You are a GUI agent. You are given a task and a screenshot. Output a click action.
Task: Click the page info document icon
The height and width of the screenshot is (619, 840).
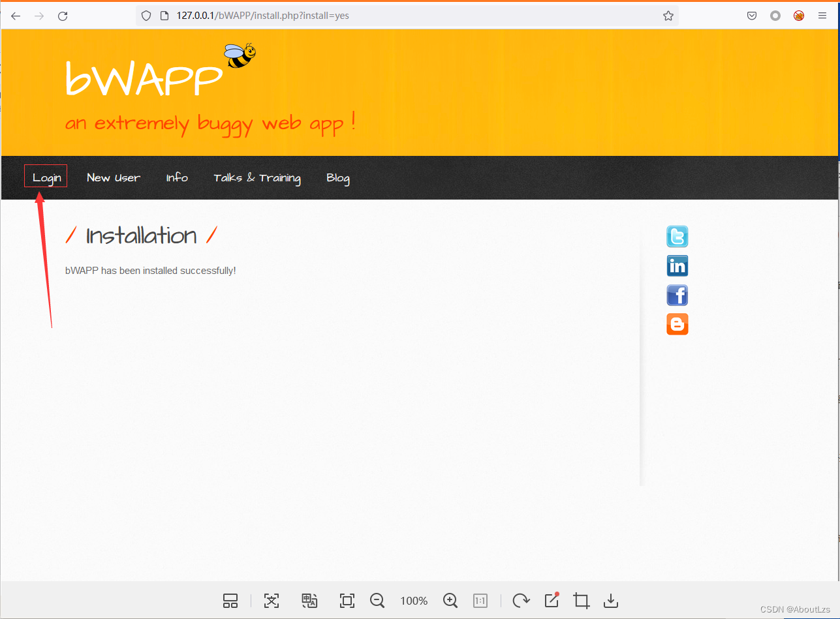tap(165, 16)
